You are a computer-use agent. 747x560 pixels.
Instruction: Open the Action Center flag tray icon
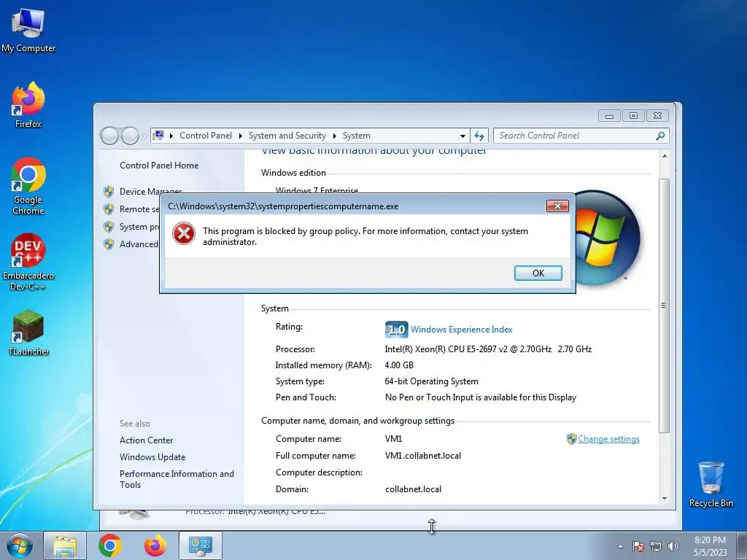coord(638,546)
